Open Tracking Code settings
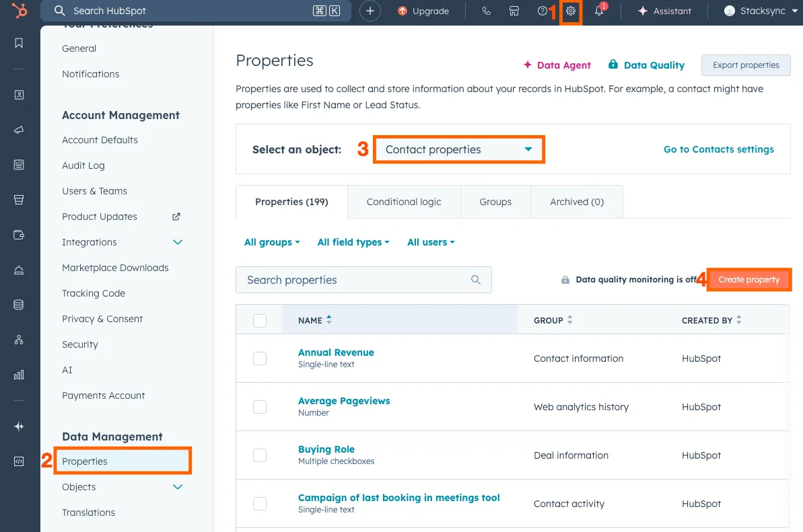 click(x=93, y=293)
